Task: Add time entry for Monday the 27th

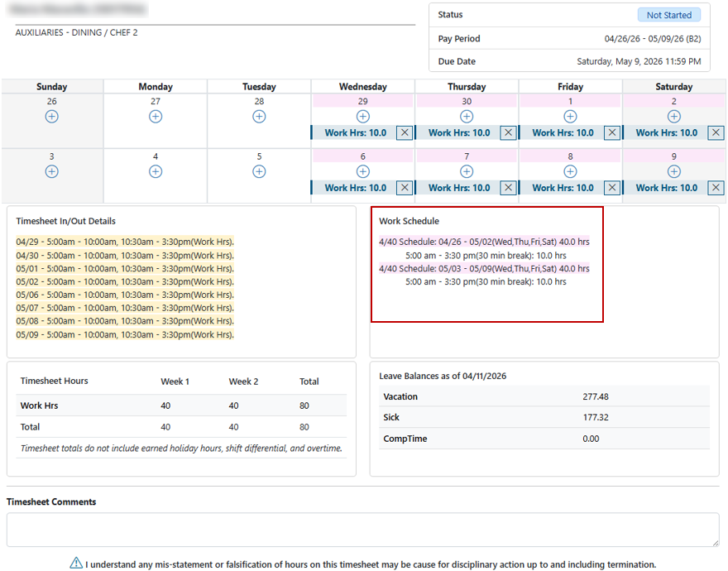Action: point(156,116)
